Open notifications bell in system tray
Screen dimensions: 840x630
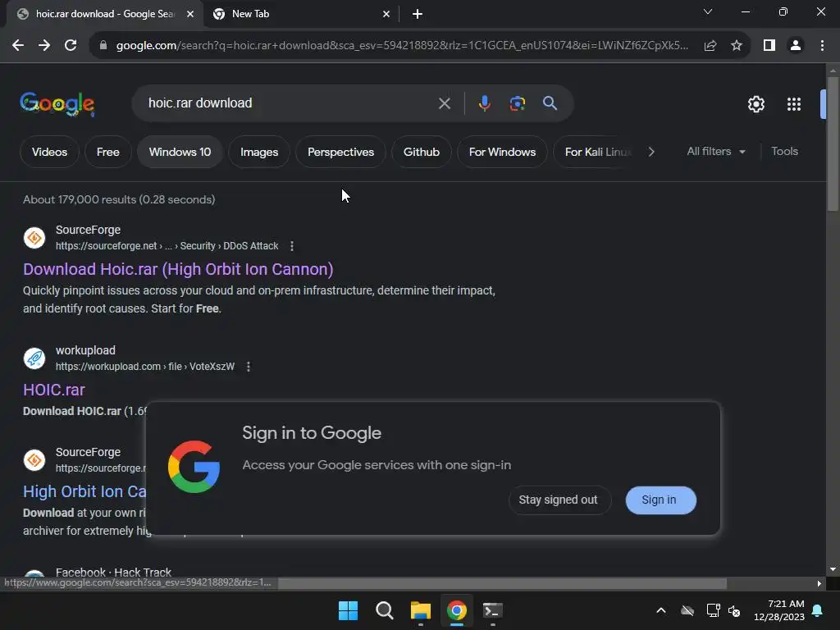[x=818, y=610]
